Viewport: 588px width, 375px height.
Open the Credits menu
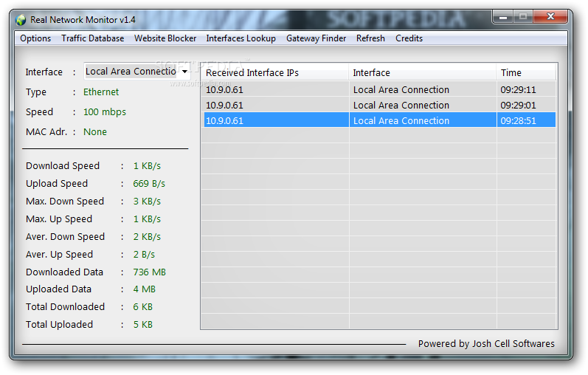click(409, 38)
